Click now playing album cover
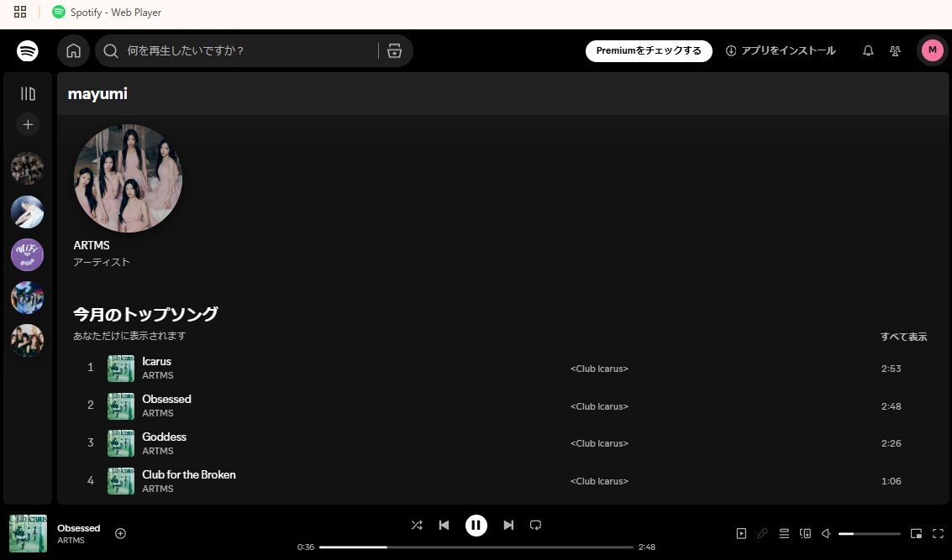The image size is (952, 560). [28, 533]
